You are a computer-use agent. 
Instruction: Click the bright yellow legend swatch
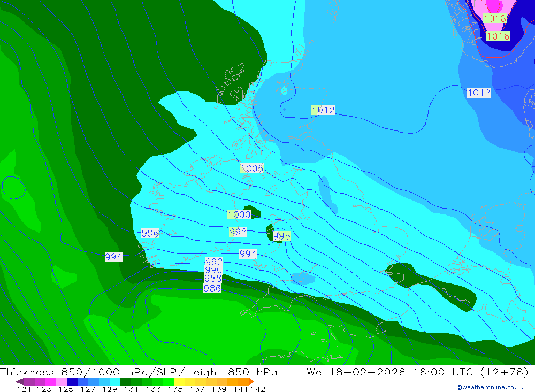(179, 381)
